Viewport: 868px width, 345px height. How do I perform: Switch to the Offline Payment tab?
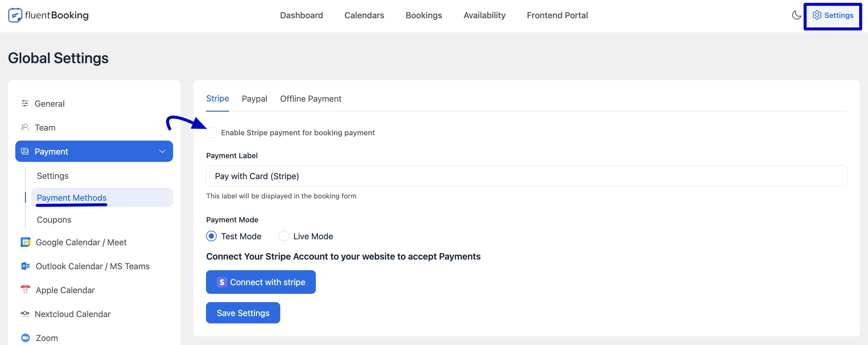311,99
